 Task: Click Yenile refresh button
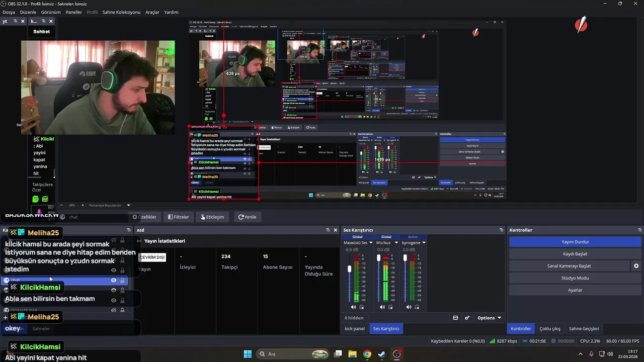(248, 217)
